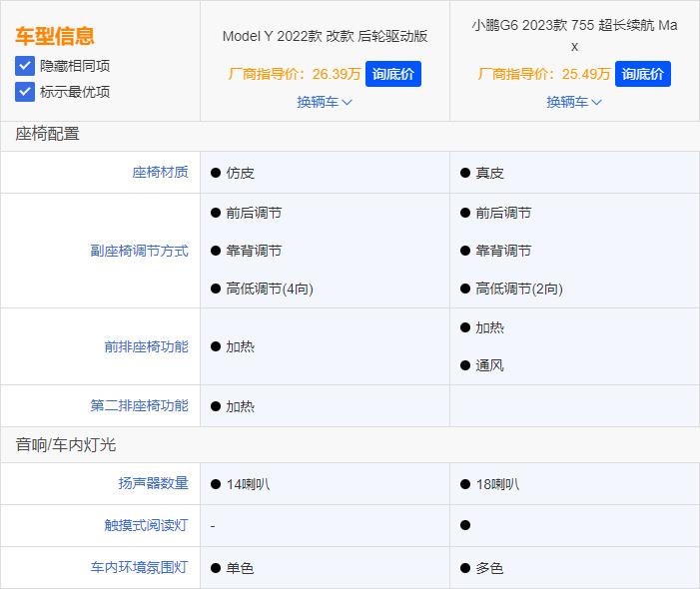Click 询底价 for 小鹏G6
The height and width of the screenshot is (589, 700).
pyautogui.click(x=642, y=74)
